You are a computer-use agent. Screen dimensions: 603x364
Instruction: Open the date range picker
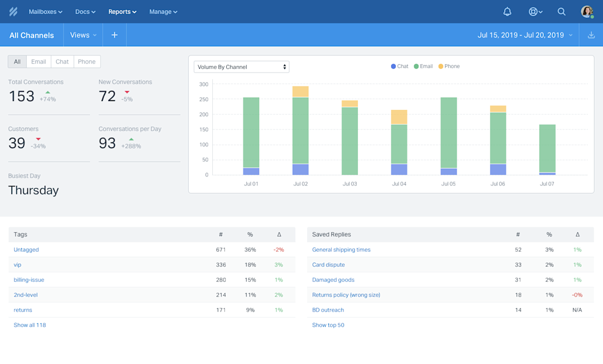tap(525, 35)
